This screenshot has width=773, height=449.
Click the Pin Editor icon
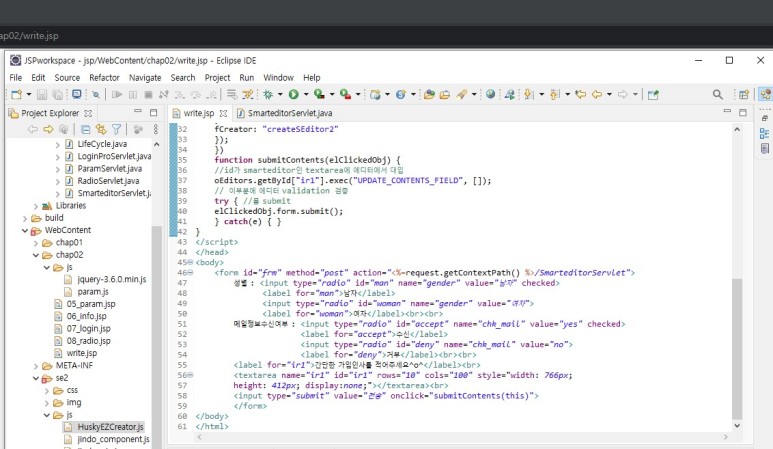653,95
